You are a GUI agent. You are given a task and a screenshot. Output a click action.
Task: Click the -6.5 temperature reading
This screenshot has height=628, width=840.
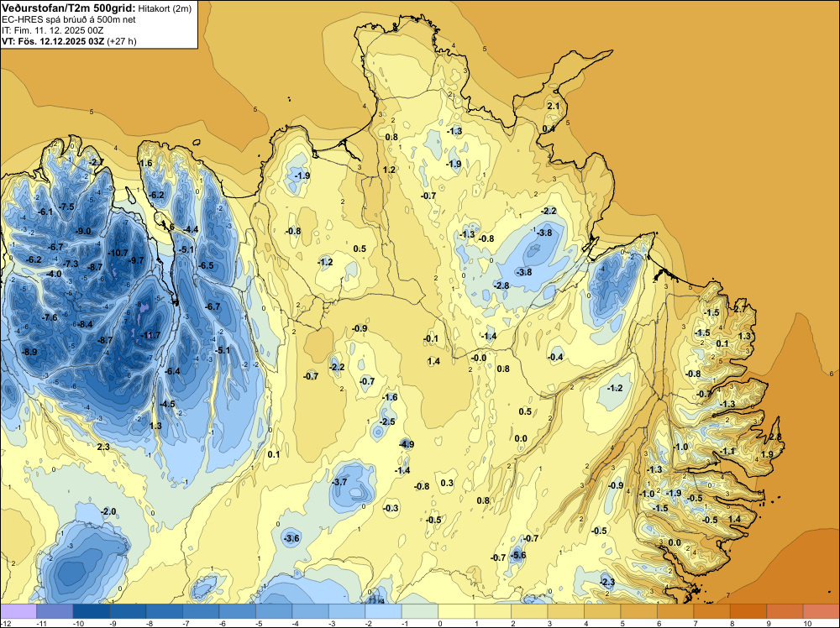click(x=206, y=265)
